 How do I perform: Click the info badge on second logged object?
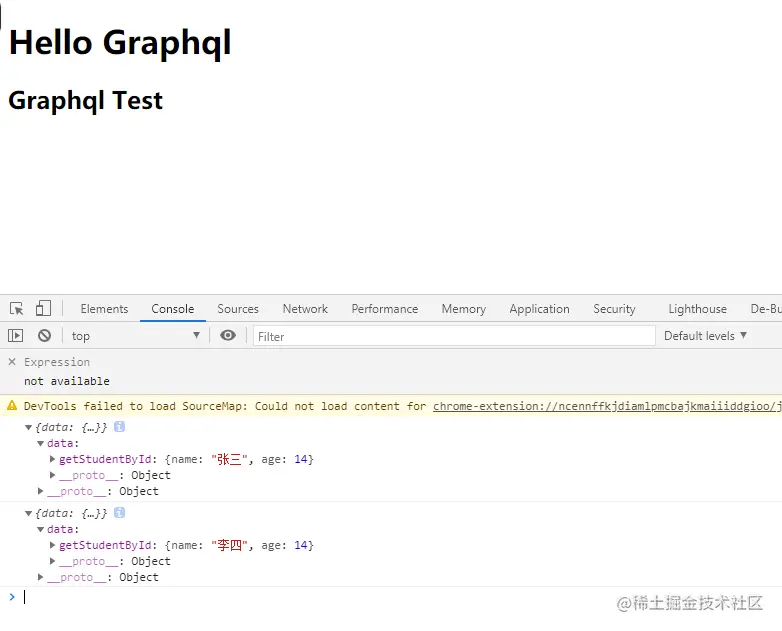click(x=119, y=513)
